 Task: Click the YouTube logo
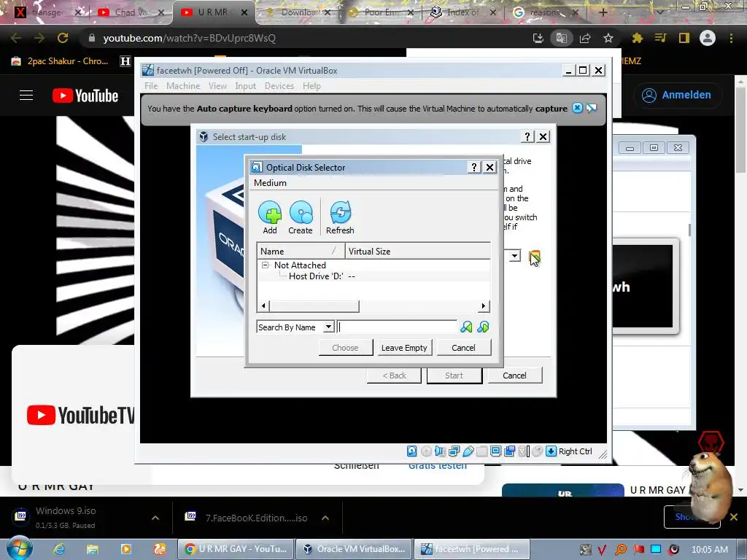pyautogui.click(x=85, y=96)
